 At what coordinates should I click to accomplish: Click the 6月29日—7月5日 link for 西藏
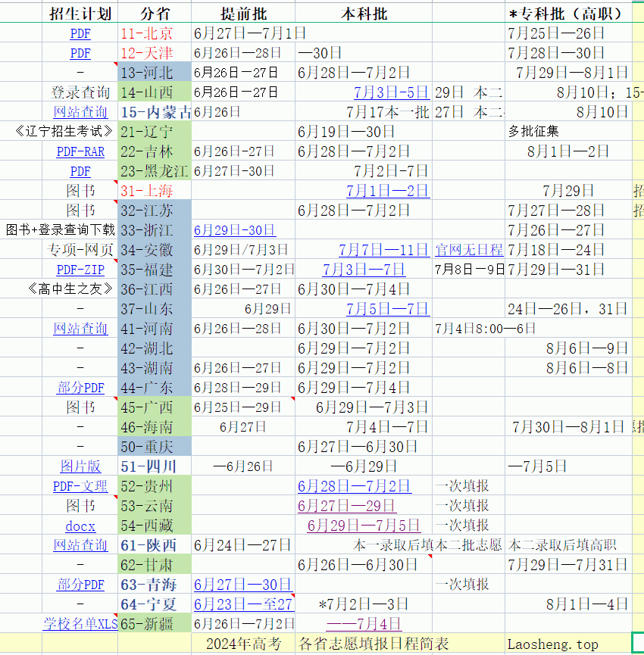pos(364,526)
